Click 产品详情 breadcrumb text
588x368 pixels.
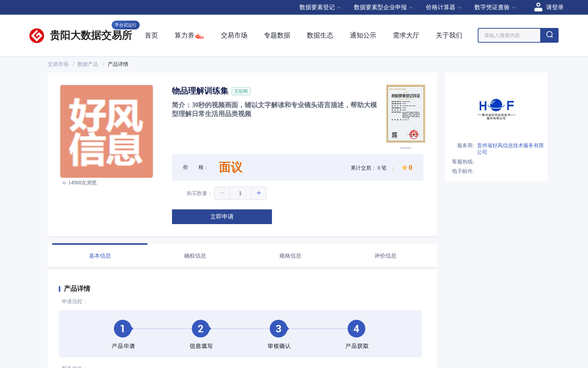(118, 64)
